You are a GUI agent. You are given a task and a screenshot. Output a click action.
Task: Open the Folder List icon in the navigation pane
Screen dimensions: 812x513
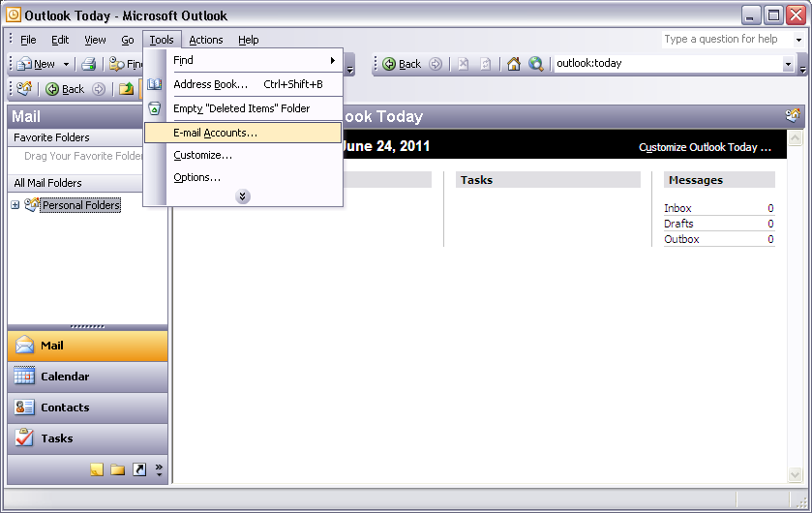[118, 469]
